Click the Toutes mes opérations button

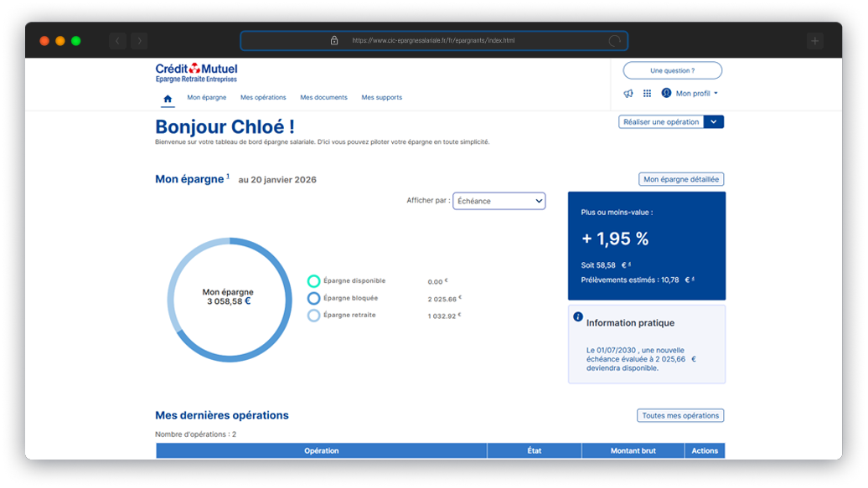[x=679, y=415]
